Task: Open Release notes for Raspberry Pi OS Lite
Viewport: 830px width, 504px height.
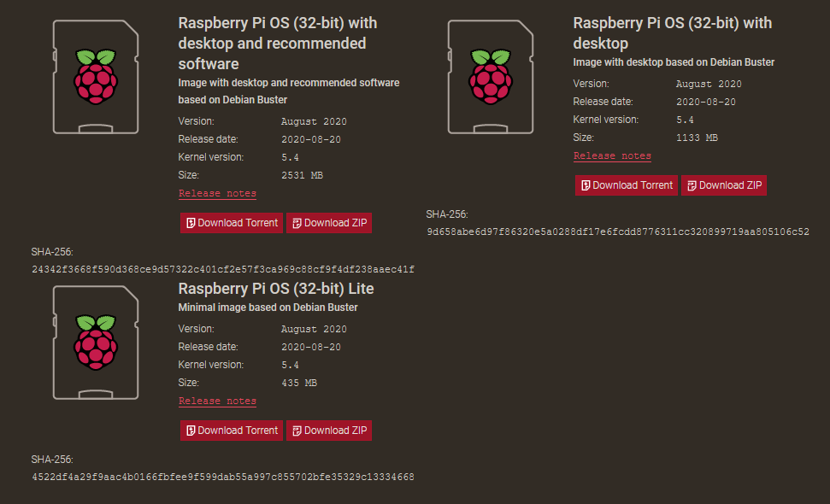Action: 217,401
